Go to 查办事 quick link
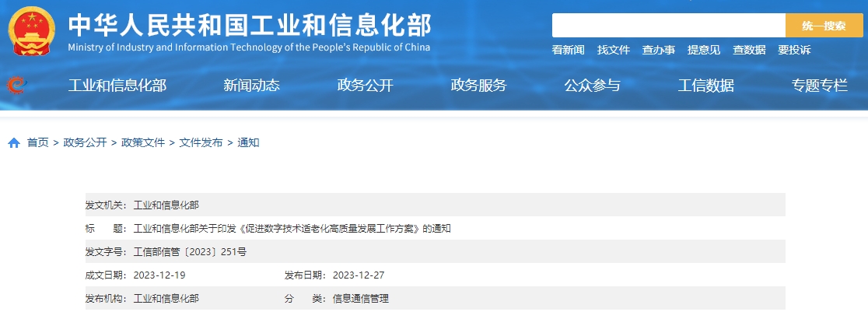Viewport: 868px width, 326px height. click(658, 50)
